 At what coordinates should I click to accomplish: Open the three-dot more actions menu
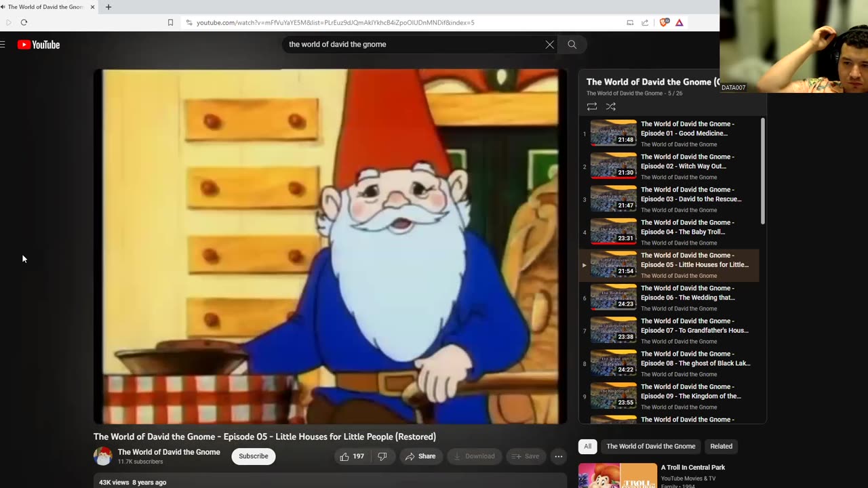(x=559, y=456)
